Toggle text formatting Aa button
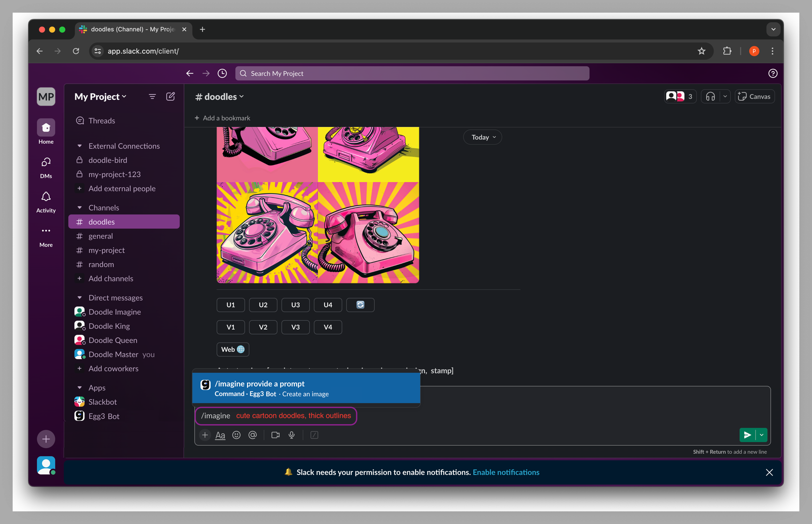812x524 pixels. (220, 435)
